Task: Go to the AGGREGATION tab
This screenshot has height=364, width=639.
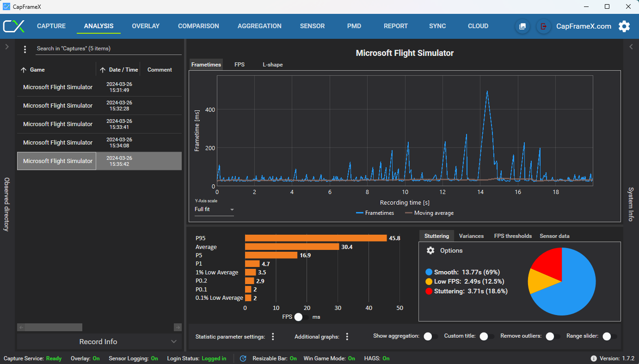Action: click(x=259, y=26)
